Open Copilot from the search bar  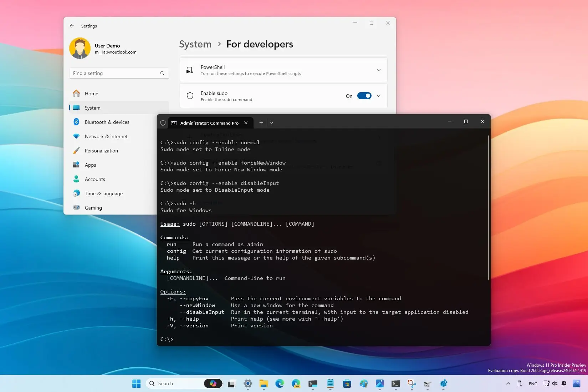click(213, 383)
